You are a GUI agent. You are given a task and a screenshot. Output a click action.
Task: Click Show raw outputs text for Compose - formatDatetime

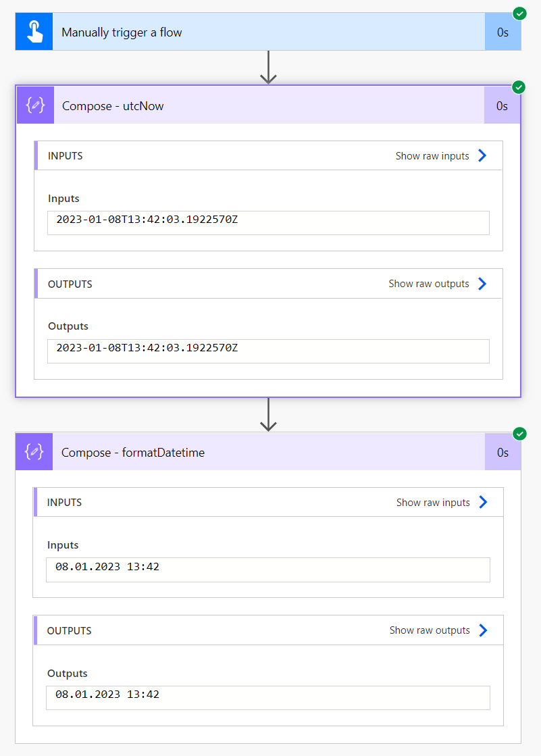click(430, 630)
